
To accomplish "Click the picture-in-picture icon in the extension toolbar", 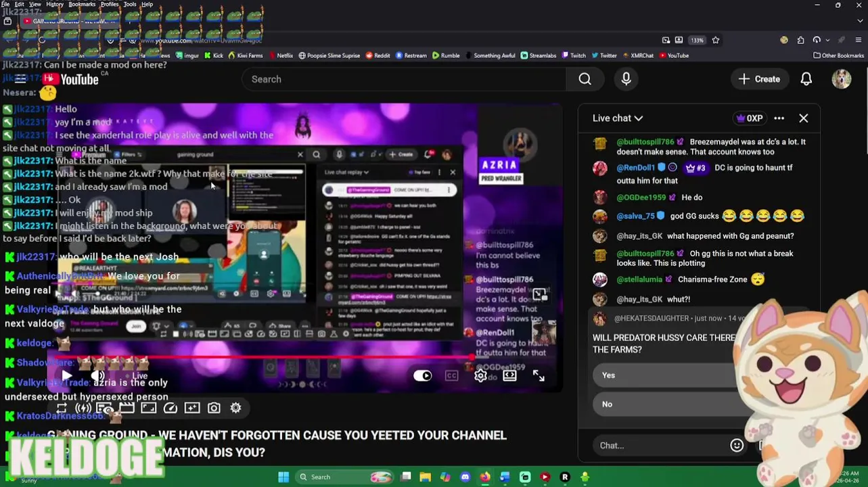I will [148, 408].
